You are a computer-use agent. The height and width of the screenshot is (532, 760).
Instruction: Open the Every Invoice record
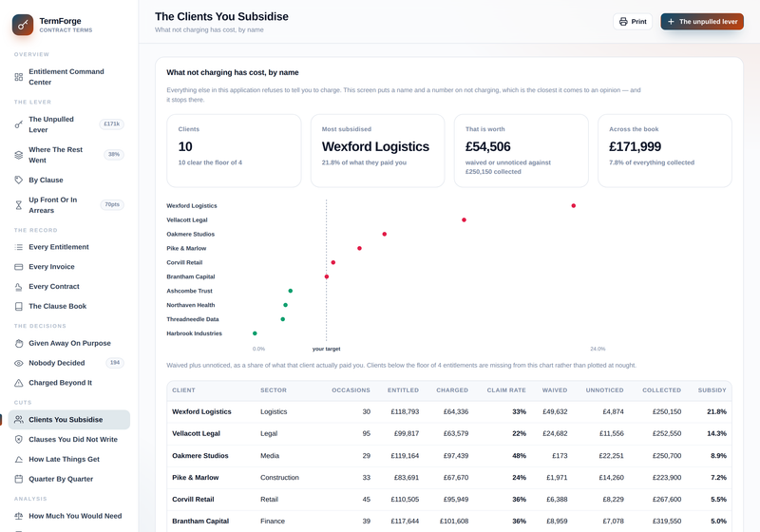click(68, 267)
